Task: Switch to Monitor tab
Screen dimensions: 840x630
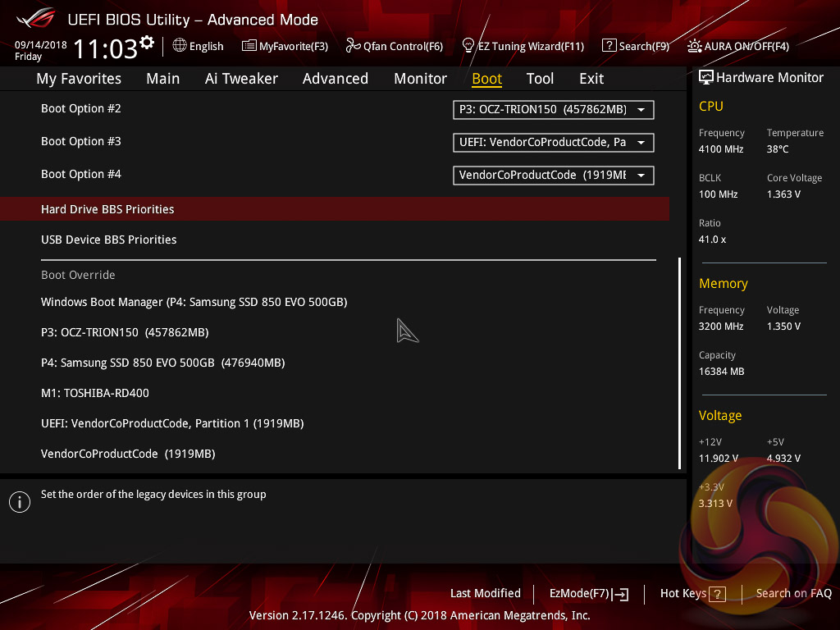Action: tap(421, 79)
